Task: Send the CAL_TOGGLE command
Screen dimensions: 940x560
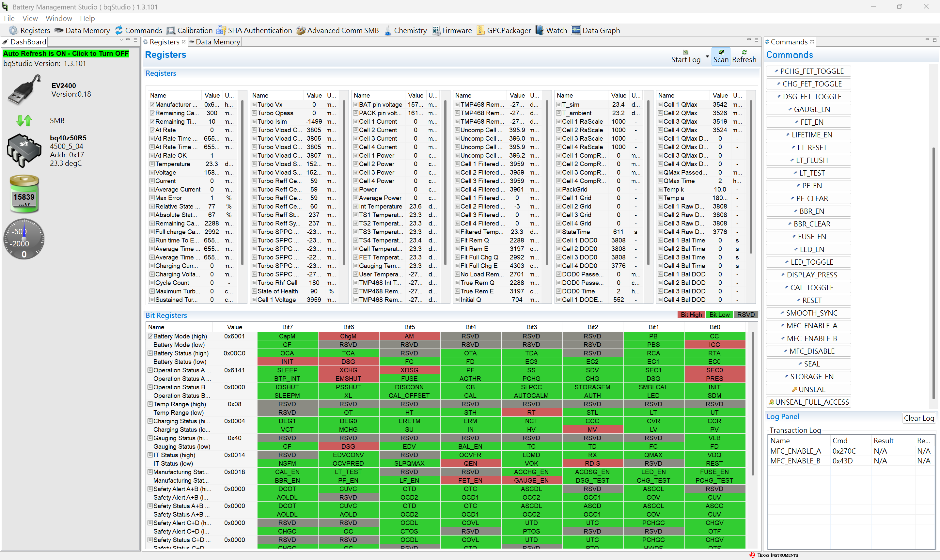Action: [808, 288]
